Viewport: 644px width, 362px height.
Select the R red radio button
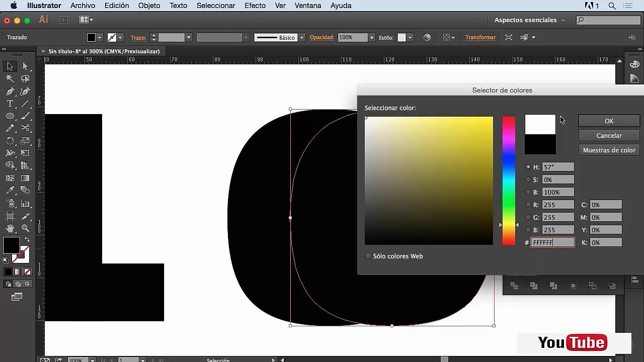pos(528,205)
